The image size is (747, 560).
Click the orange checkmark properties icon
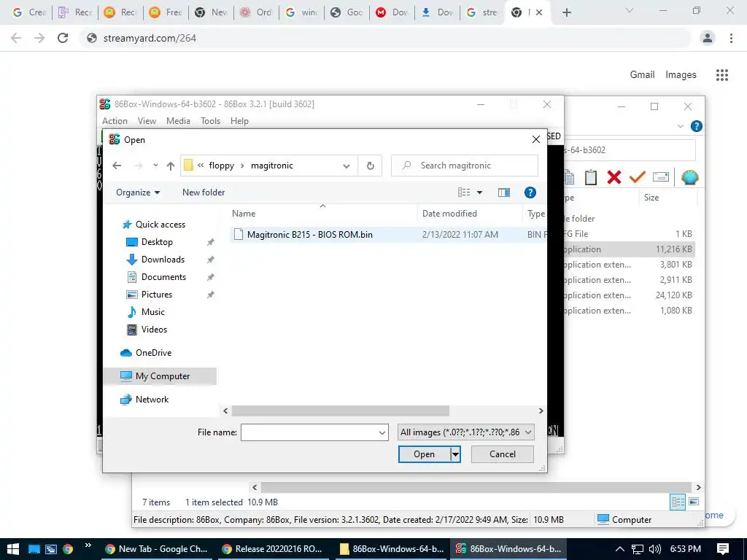click(638, 177)
